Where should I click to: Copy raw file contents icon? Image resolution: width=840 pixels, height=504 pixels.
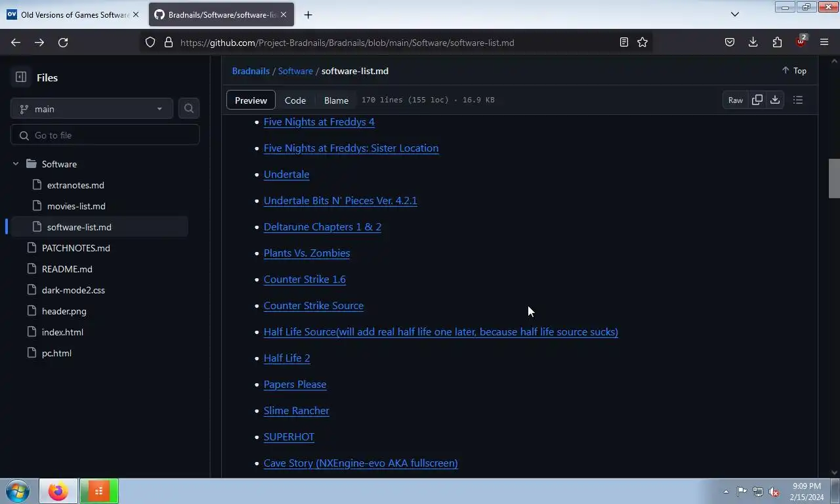757,100
